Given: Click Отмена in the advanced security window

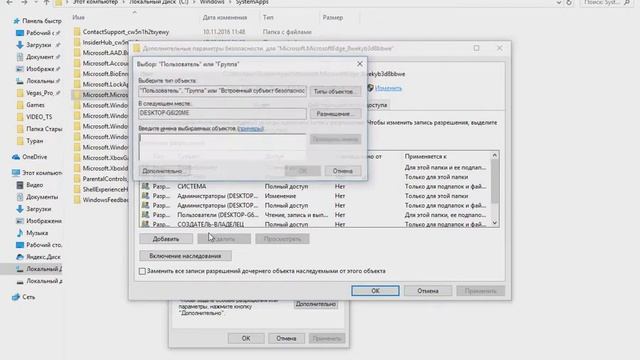Looking at the screenshot, I should [x=427, y=291].
